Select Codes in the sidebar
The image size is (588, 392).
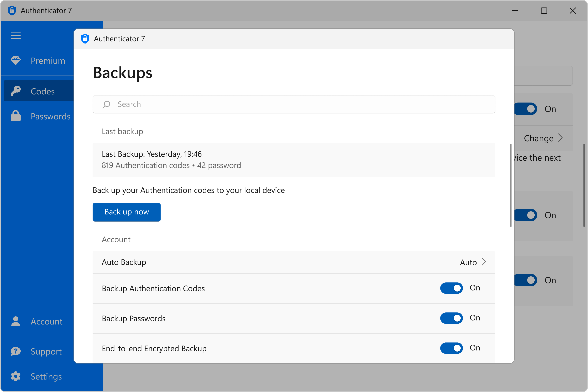coord(39,91)
